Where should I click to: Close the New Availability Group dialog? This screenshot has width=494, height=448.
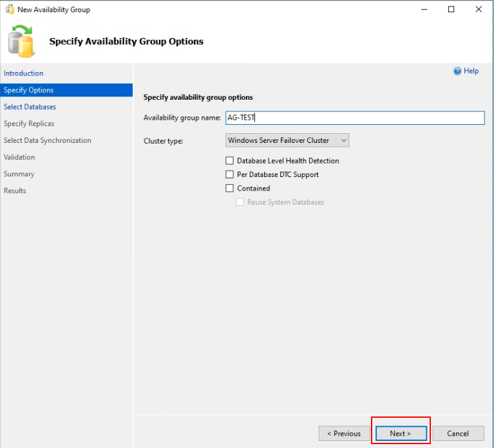[479, 10]
